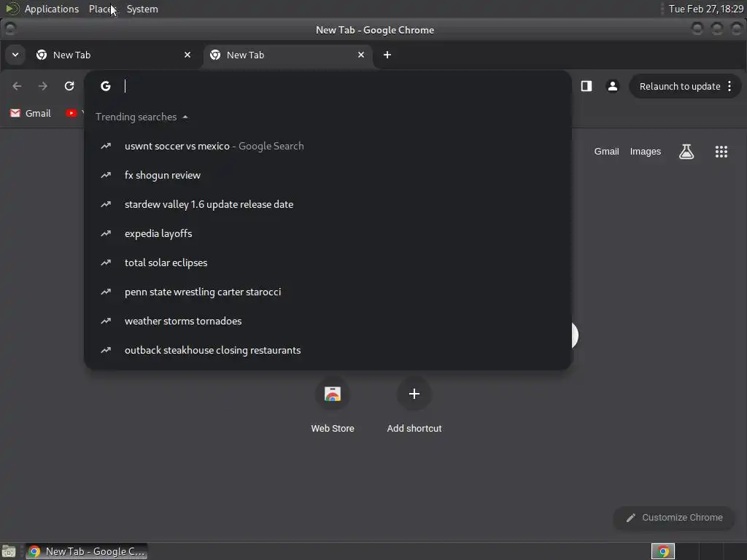Click the Add shortcut plus icon
Viewport: 747px width, 560px height.
tap(414, 394)
